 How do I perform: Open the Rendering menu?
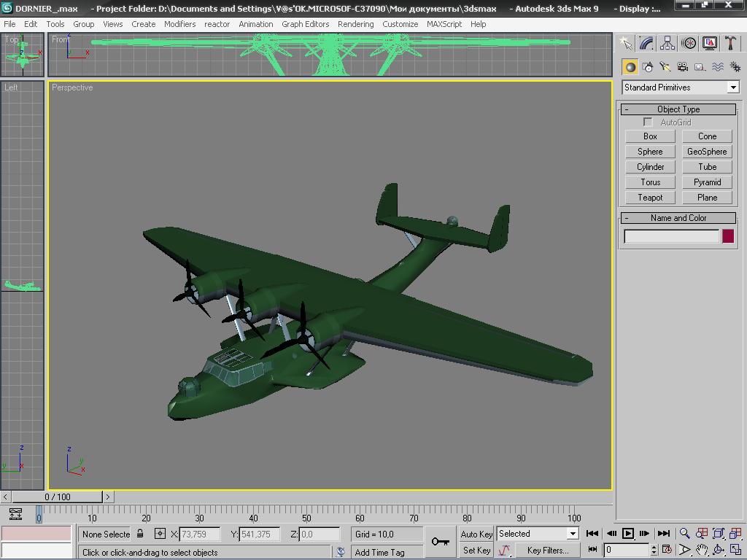click(x=355, y=24)
